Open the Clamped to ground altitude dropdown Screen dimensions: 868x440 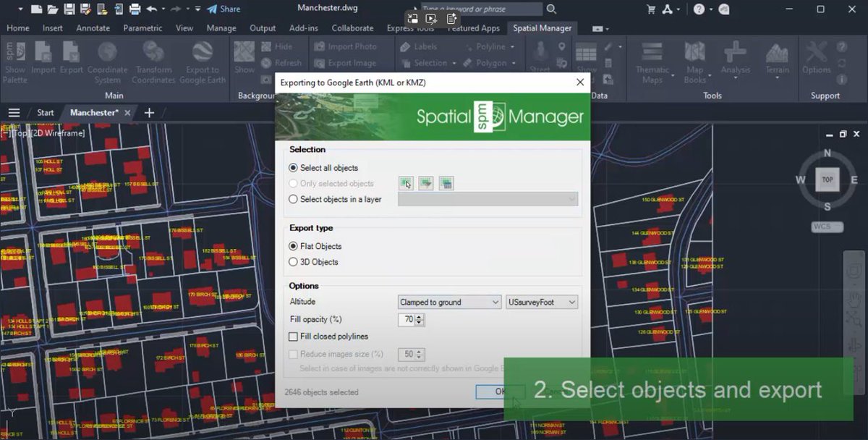(449, 302)
